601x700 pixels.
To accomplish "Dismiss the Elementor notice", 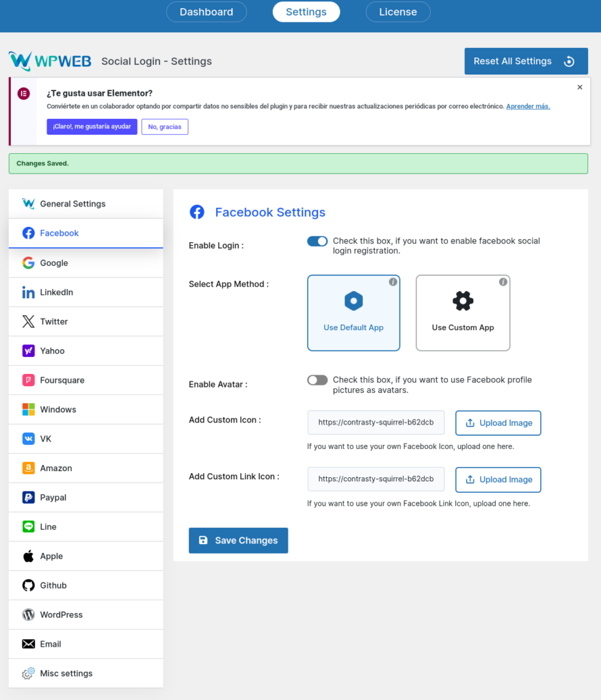I will coord(580,87).
